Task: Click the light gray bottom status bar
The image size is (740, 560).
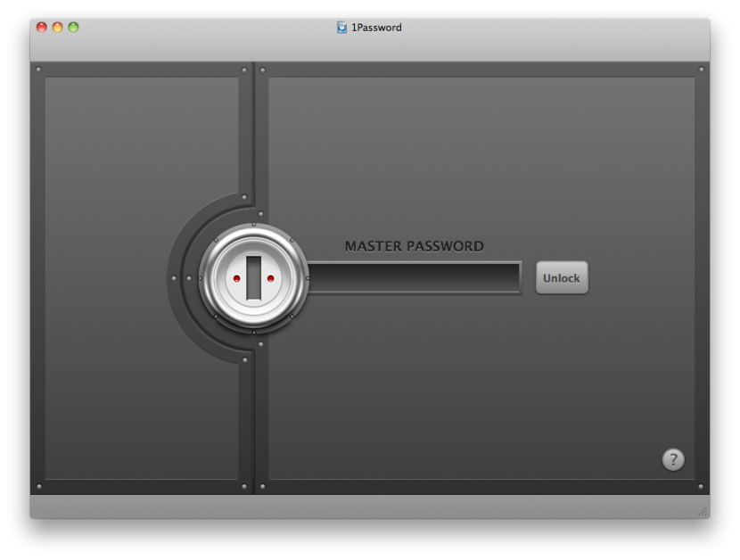Action: tap(357, 506)
